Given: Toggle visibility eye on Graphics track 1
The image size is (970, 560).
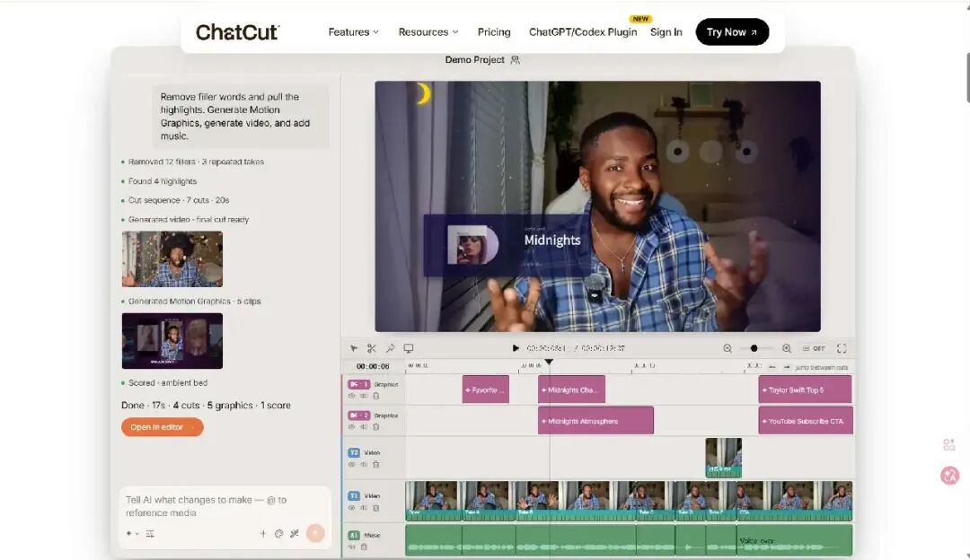Looking at the screenshot, I should click(x=352, y=396).
